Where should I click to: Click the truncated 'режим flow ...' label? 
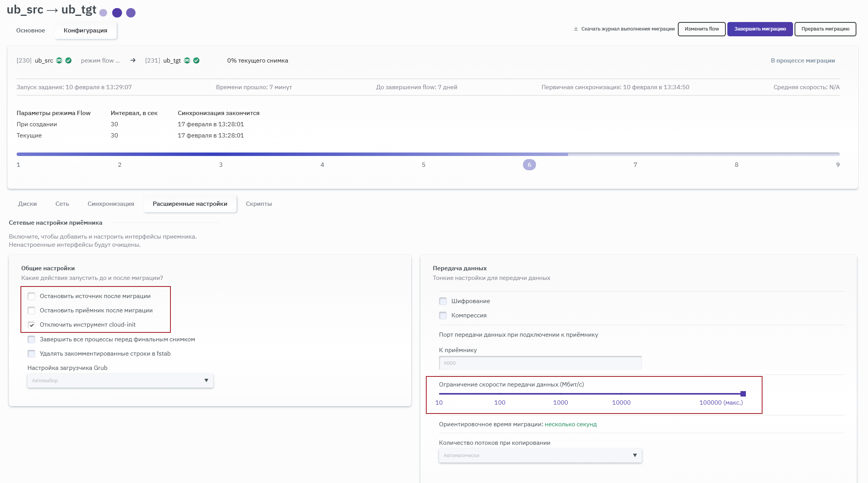point(100,61)
